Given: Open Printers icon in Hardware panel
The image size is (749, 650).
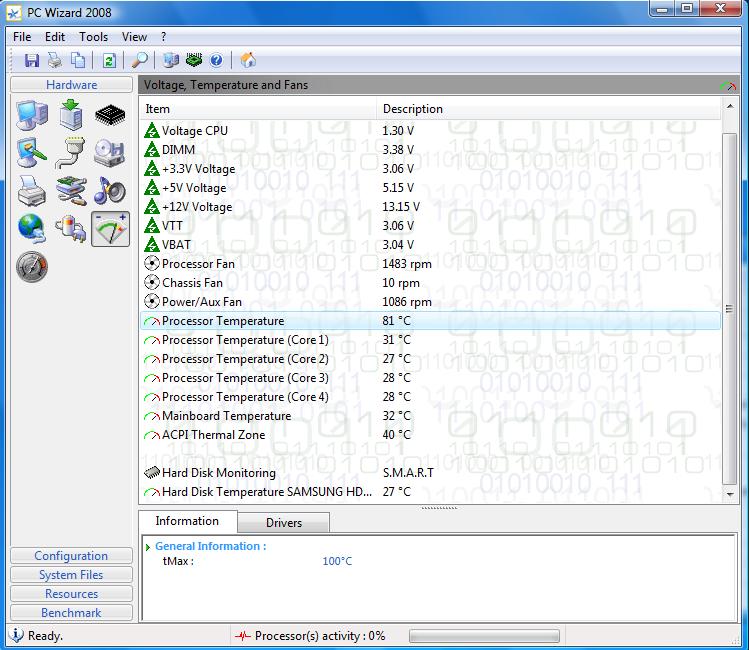Looking at the screenshot, I should 32,191.
